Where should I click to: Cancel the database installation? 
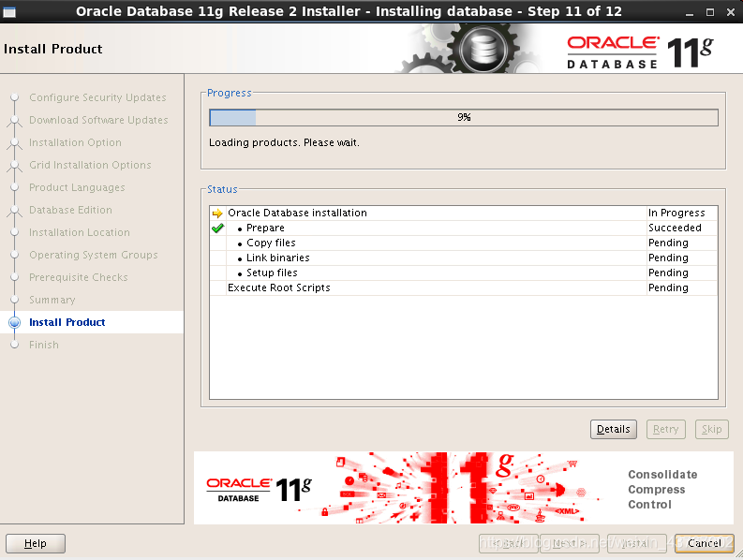pos(705,543)
